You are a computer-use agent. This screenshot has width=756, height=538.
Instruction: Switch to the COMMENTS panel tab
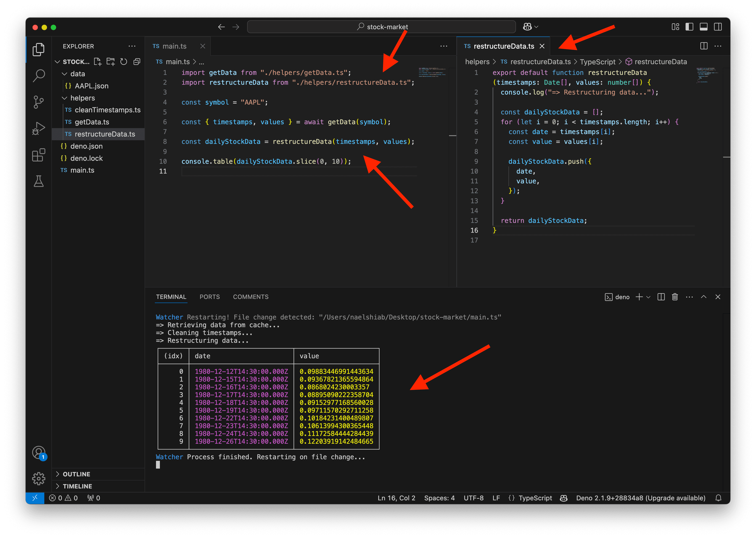[x=251, y=297]
